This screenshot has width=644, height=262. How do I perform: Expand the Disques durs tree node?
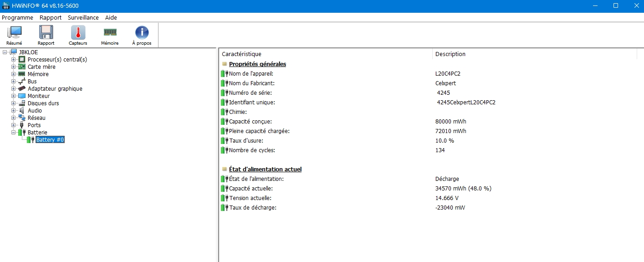click(x=13, y=103)
